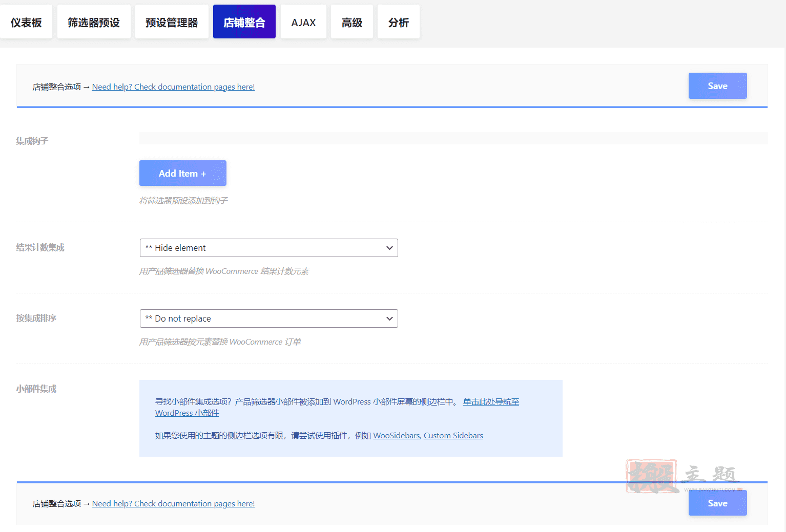Viewport: 786px width, 532px height.
Task: Switch to the 筛选器预设 tab
Action: click(x=94, y=22)
